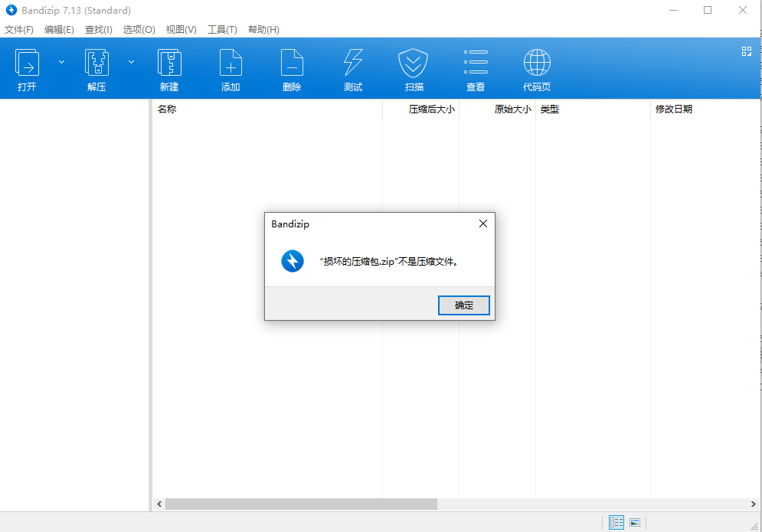This screenshot has width=762, height=532.
Task: Click the error message text “损坏的压缩包.zip”不是压缩文件
Action: [389, 261]
